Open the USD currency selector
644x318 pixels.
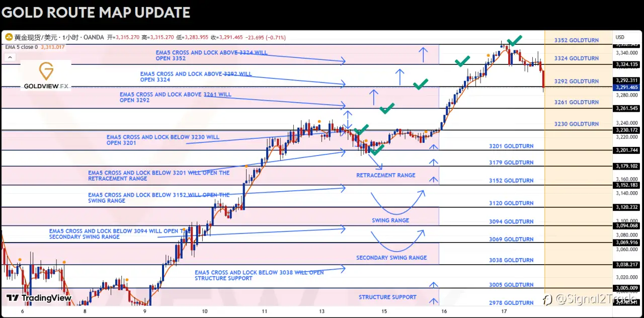[x=620, y=37]
